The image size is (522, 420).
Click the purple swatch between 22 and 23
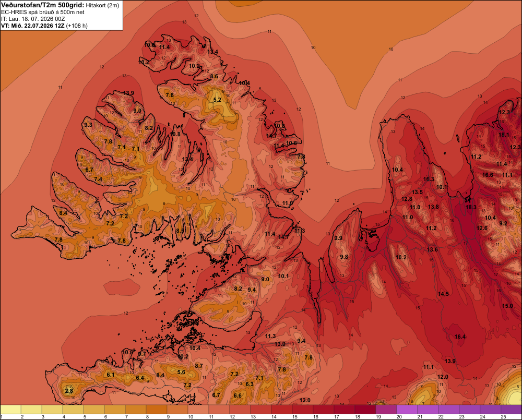pyautogui.click(x=449, y=409)
